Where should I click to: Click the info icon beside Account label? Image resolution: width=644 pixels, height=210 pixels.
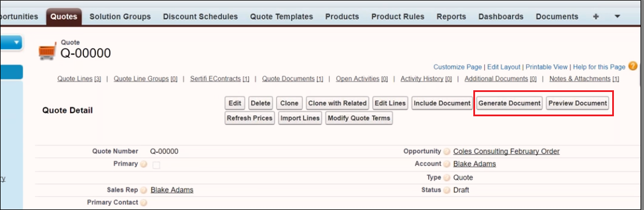[x=447, y=164]
